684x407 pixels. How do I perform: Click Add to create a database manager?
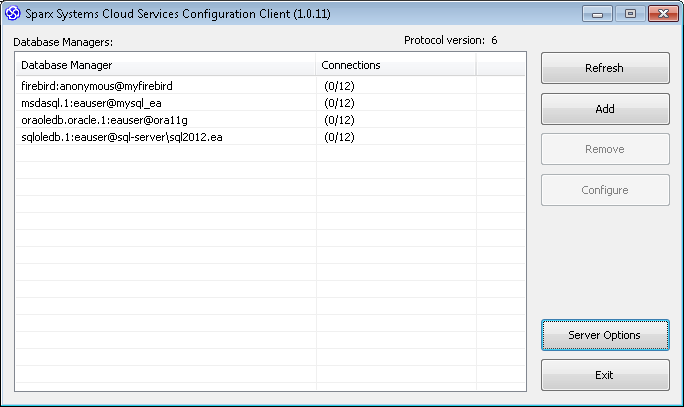click(x=604, y=109)
